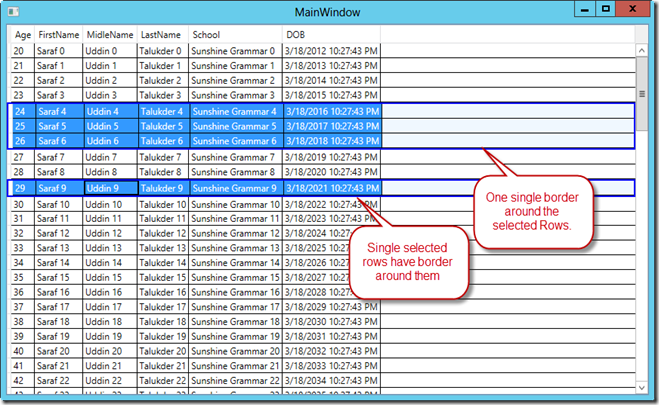Maximize the MainWindow window
Image resolution: width=659 pixels, height=405 pixels.
point(606,9)
